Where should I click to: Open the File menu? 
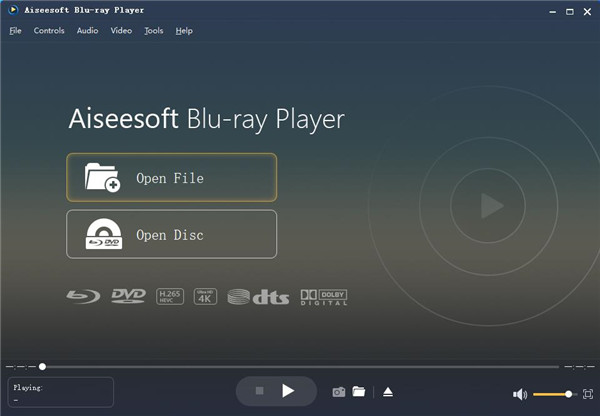[15, 31]
